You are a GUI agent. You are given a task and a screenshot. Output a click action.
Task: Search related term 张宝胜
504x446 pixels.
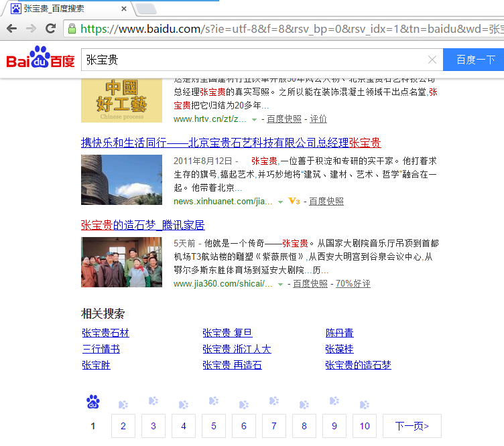[x=96, y=365]
